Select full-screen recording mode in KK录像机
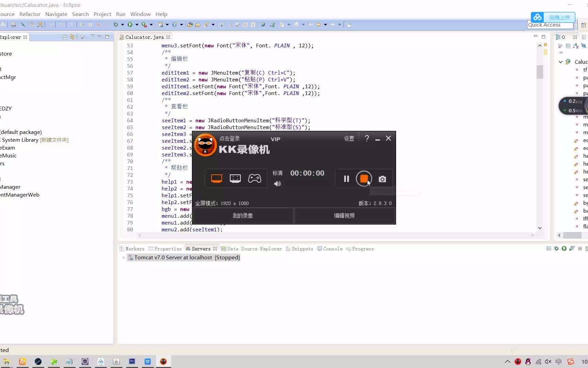588x368 pixels. (216, 178)
